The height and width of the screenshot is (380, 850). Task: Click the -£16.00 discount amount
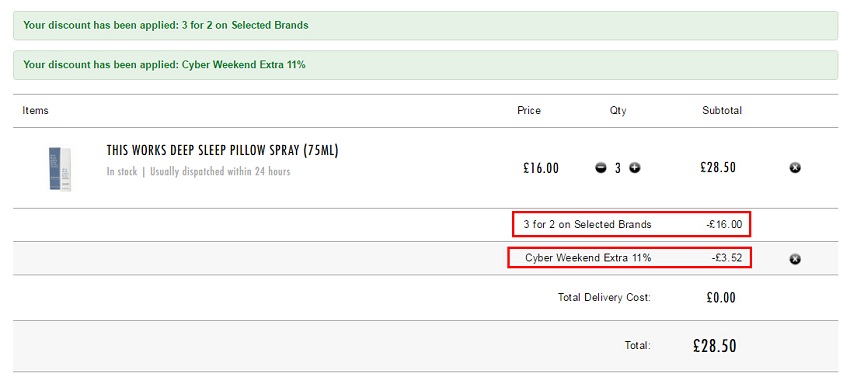(x=724, y=224)
